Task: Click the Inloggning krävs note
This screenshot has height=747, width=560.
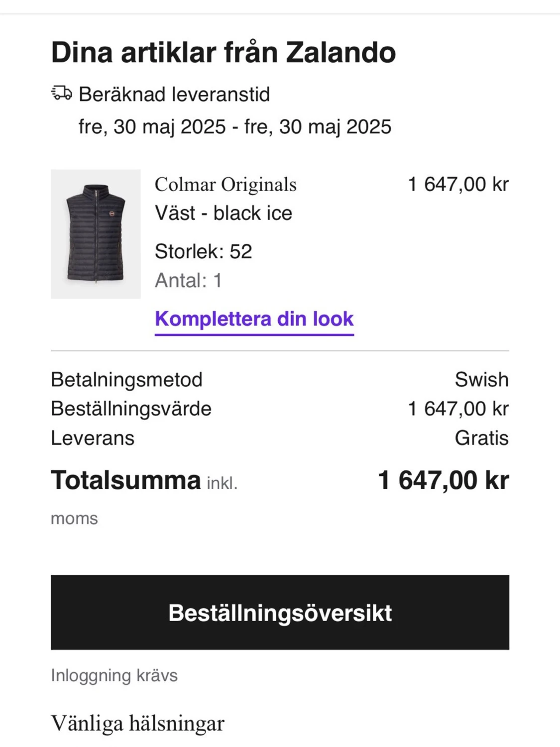Action: point(114,675)
